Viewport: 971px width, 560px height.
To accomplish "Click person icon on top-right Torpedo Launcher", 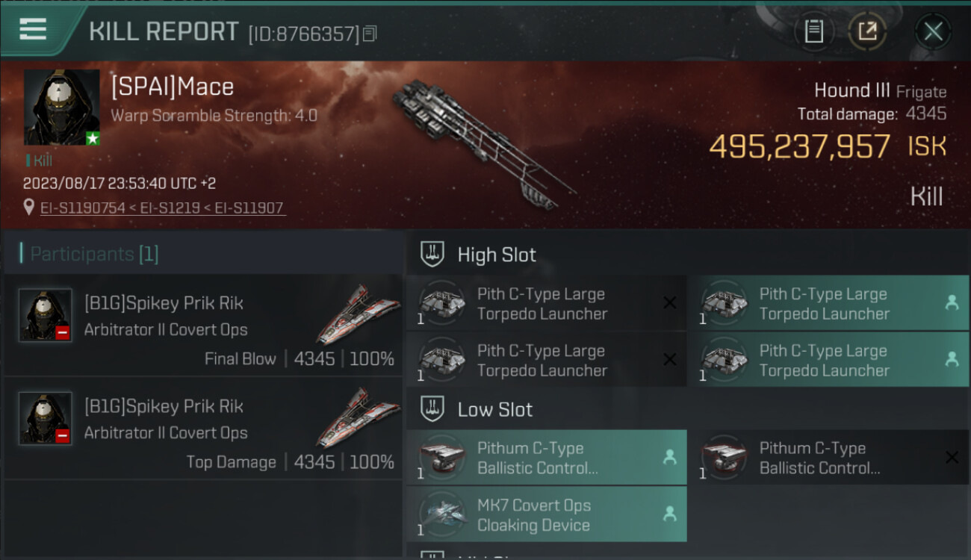I will pyautogui.click(x=952, y=302).
